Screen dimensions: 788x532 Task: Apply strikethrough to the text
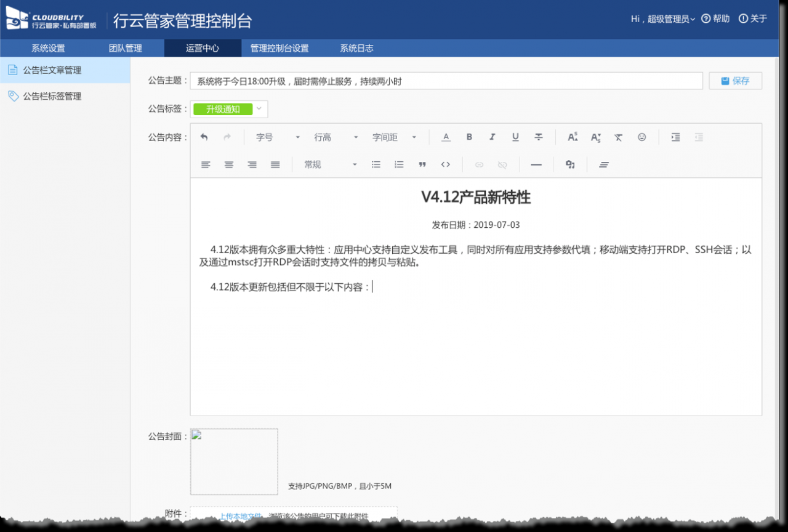pos(539,137)
